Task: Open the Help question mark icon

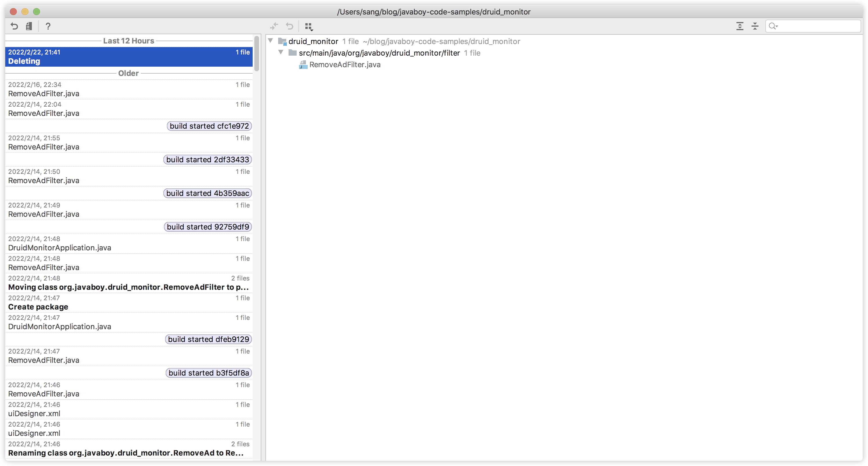Action: 48,26
